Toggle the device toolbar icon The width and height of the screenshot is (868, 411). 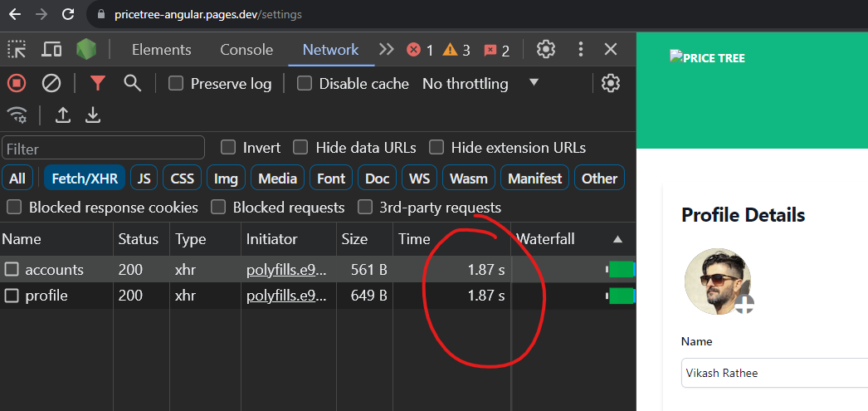[52, 50]
